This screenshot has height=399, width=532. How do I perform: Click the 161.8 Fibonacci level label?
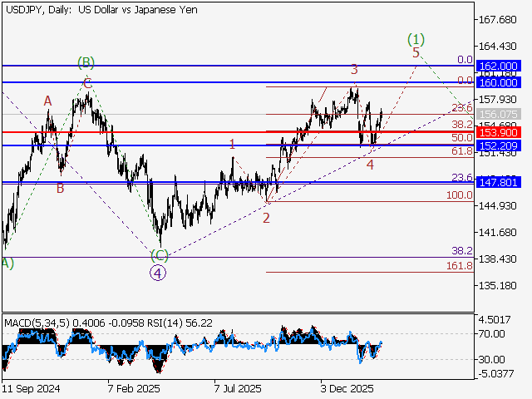click(x=461, y=265)
